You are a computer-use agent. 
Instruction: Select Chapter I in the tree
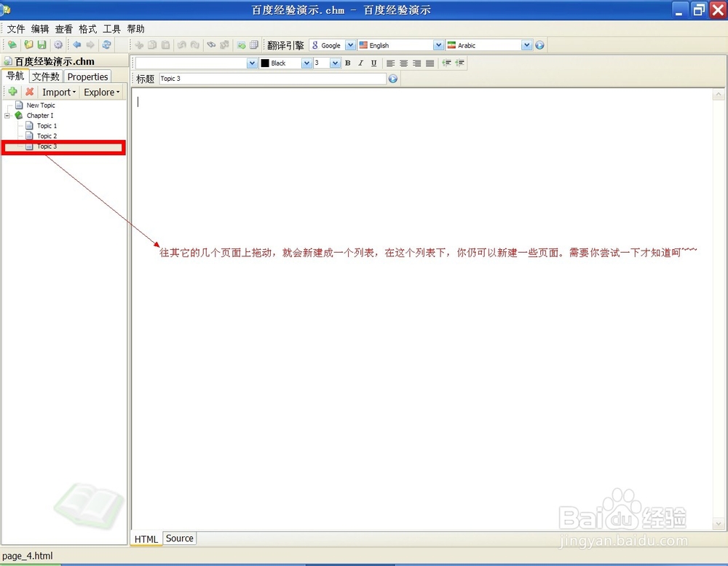[40, 116]
